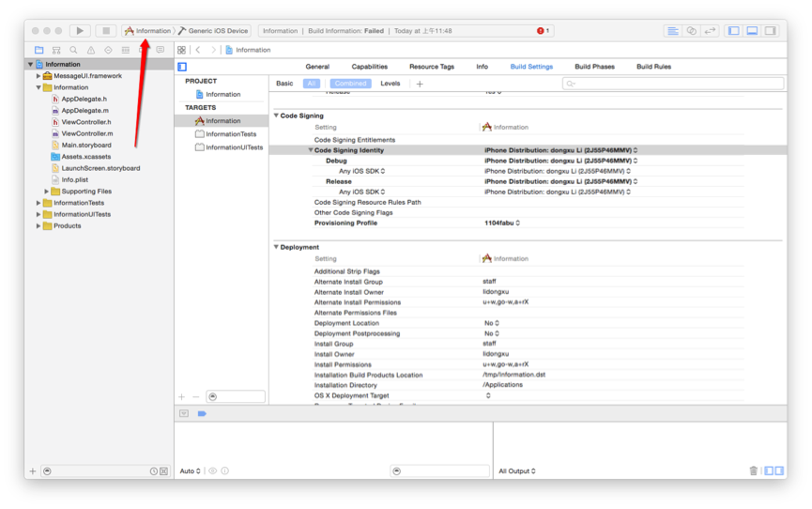This screenshot has width=812, height=509.
Task: Collapse the Deployment section
Action: pyautogui.click(x=276, y=247)
